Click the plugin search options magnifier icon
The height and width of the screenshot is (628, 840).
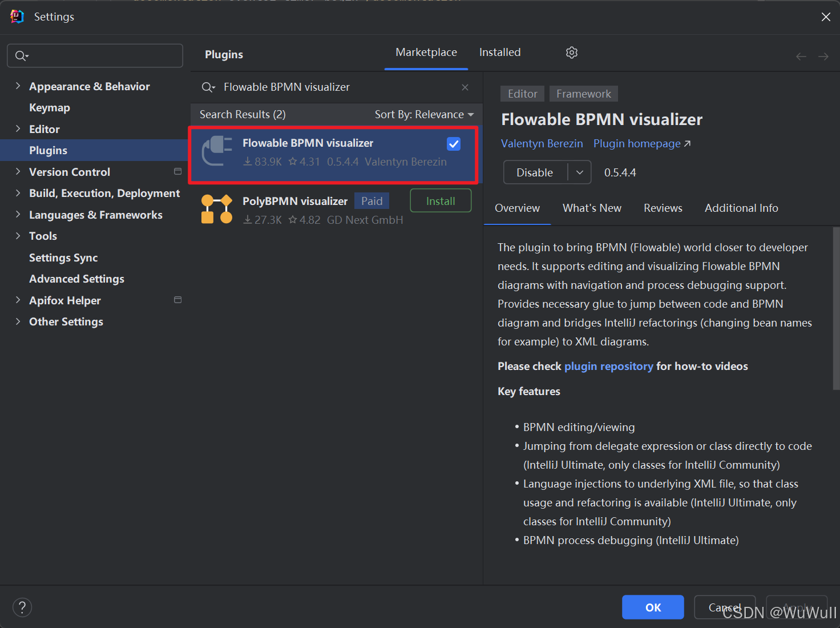tap(208, 87)
